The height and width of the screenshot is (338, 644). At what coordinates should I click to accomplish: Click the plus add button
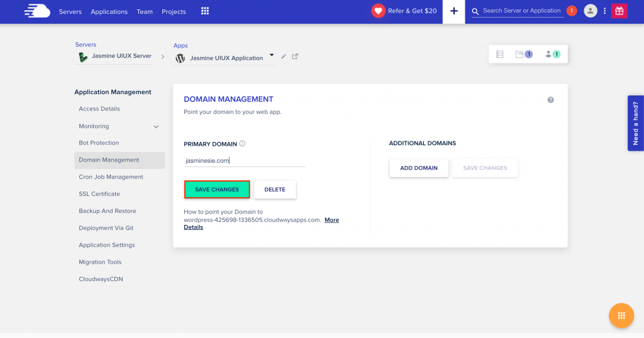(x=453, y=11)
